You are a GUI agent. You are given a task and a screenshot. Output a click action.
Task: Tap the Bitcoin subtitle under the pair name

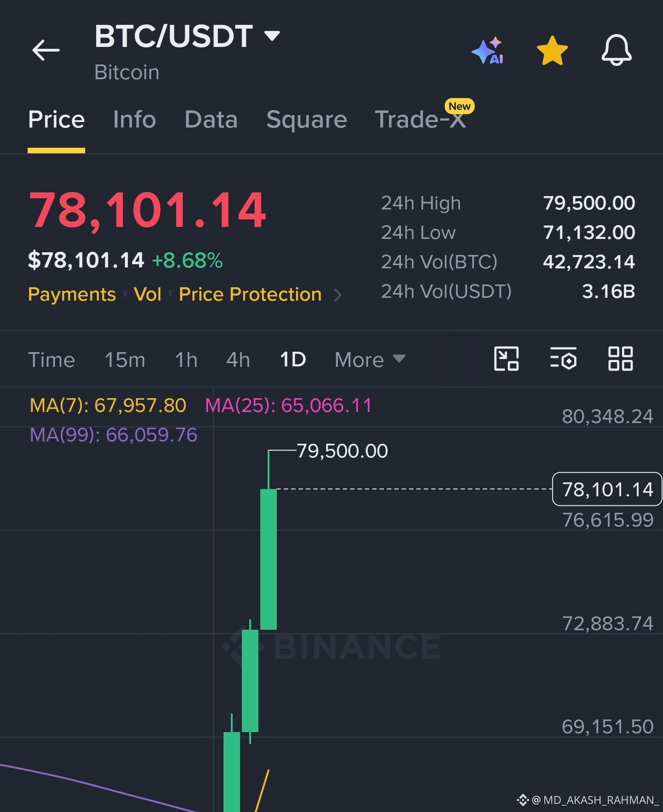127,72
